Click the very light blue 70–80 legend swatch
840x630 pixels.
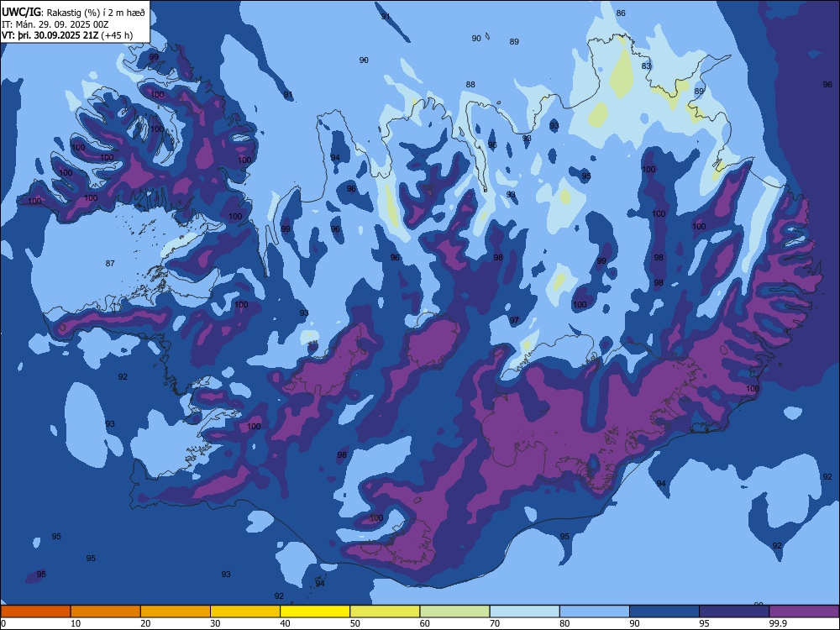524,612
